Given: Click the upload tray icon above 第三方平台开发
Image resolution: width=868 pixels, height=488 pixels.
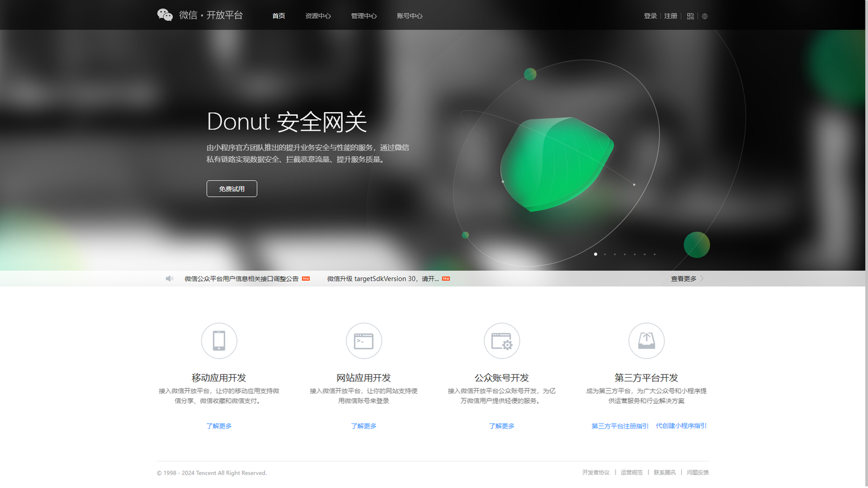Looking at the screenshot, I should 646,340.
